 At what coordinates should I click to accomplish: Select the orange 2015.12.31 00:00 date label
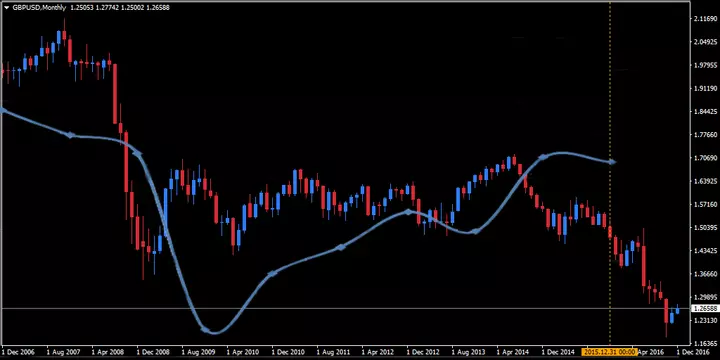click(609, 352)
